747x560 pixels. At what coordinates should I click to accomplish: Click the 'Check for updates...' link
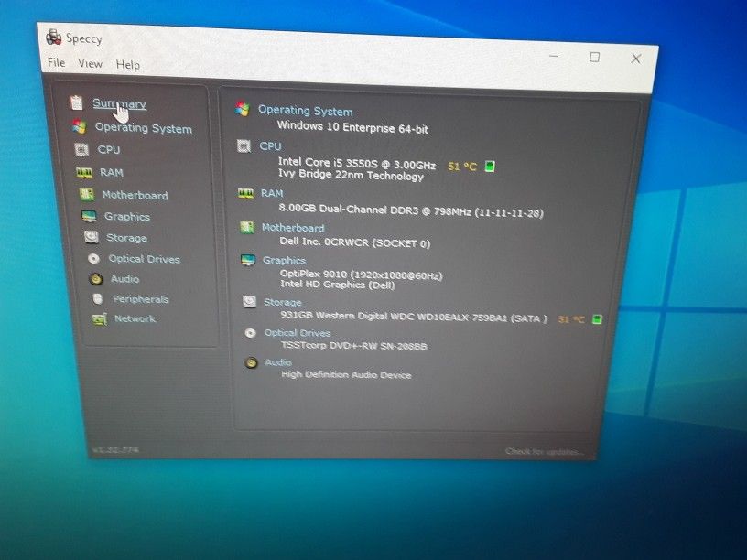[x=544, y=451]
